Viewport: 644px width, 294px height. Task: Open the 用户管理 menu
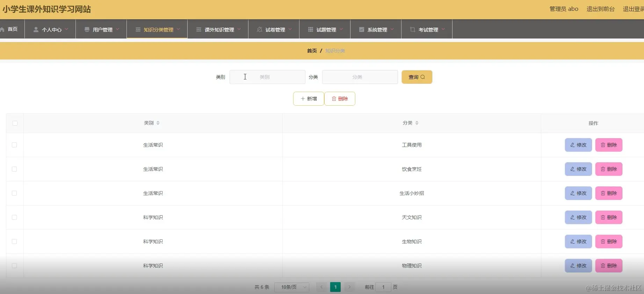pyautogui.click(x=101, y=29)
